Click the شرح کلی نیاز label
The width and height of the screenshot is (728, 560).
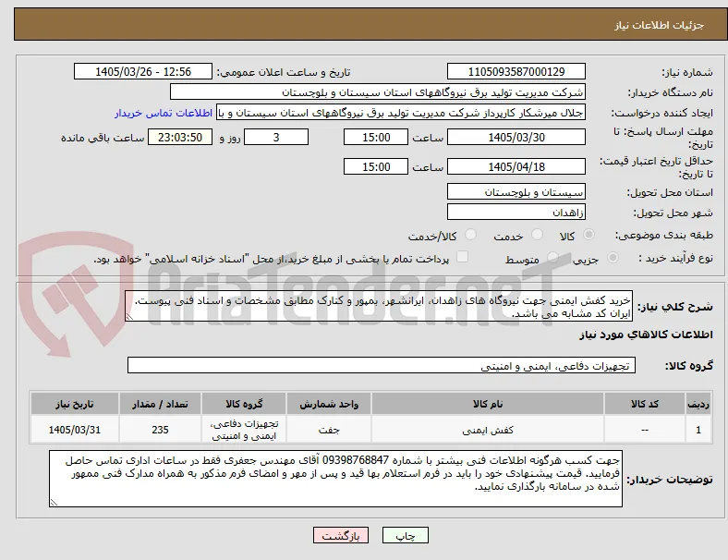[x=675, y=307]
